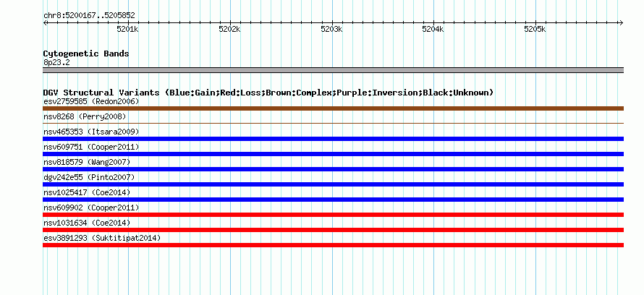Click the 5204k ruler tick label
This screenshot has height=295, width=644.
click(x=433, y=29)
